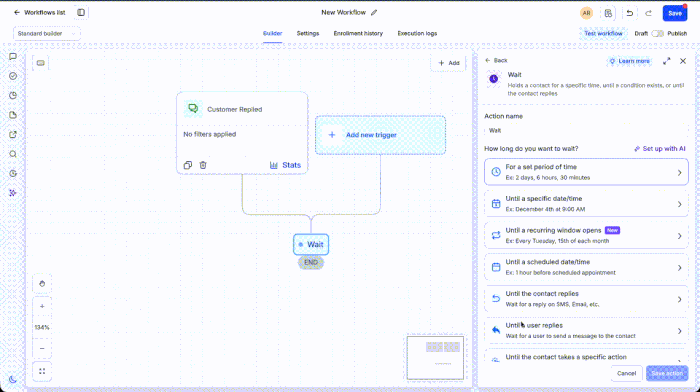Choose Until a specific date/time
Screen dimensions: 700x392
586,204
